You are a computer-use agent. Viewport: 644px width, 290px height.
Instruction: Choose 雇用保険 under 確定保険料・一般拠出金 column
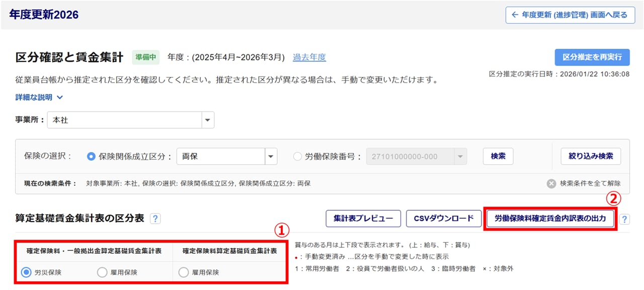click(102, 272)
